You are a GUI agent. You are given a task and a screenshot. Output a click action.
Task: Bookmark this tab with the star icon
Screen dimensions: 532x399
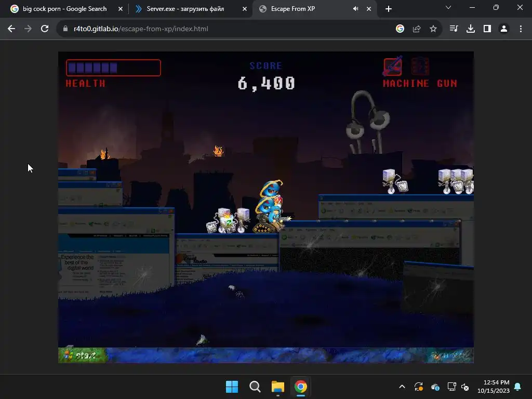[433, 29]
